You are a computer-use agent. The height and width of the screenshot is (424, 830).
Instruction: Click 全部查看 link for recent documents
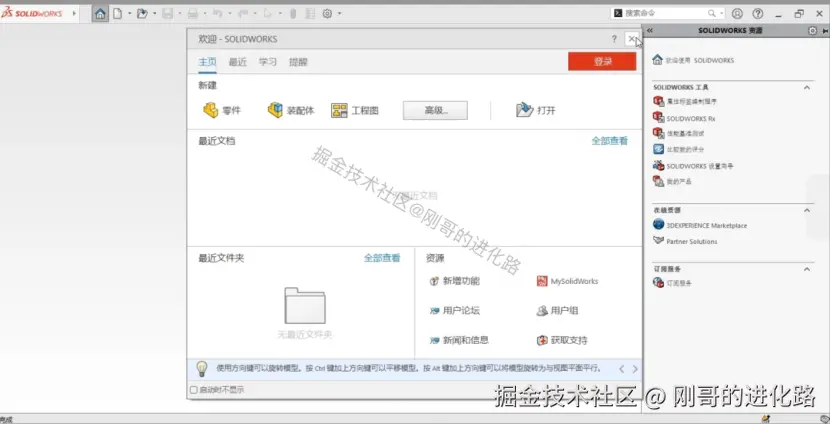click(x=609, y=141)
